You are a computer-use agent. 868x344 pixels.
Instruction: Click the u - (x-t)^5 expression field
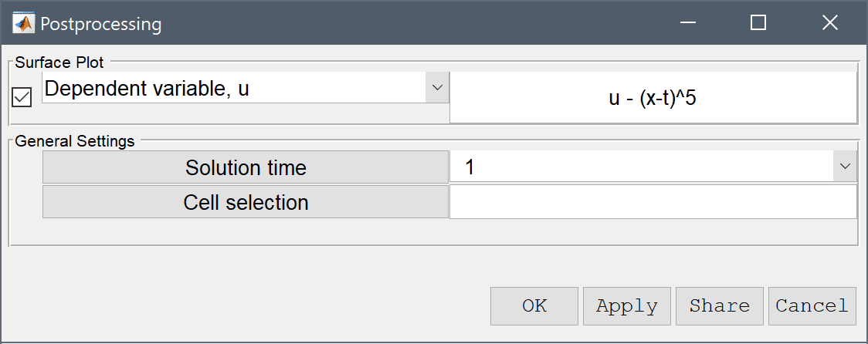(653, 98)
